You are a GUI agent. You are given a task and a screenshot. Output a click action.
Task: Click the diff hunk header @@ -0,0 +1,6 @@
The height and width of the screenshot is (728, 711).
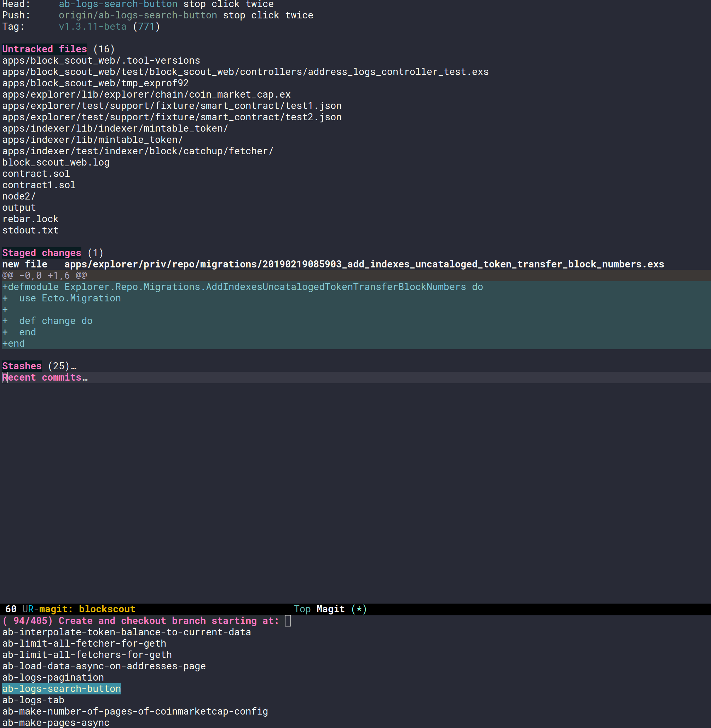coord(45,275)
